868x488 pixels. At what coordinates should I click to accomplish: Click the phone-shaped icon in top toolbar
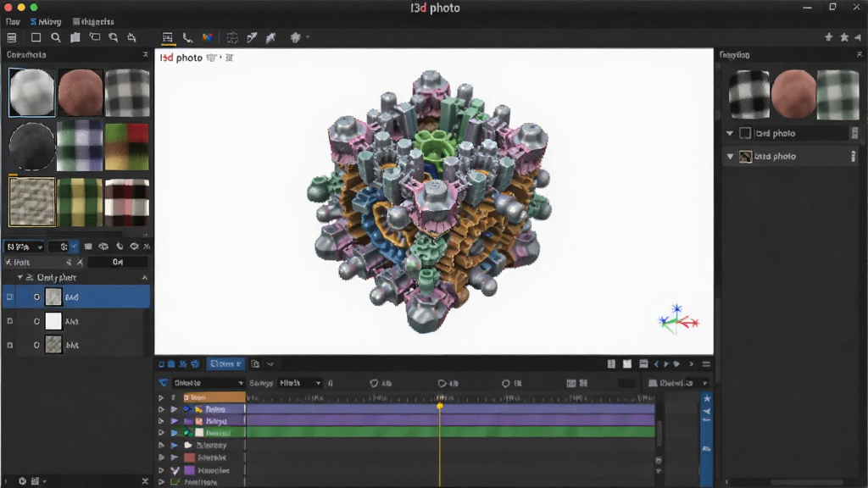tap(187, 37)
